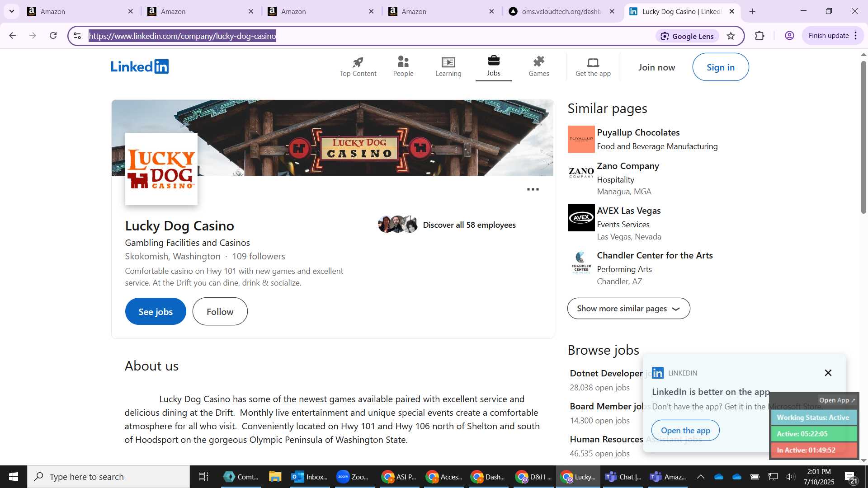This screenshot has width=868, height=488.
Task: Open Discover all 58 employees link
Action: (469, 225)
